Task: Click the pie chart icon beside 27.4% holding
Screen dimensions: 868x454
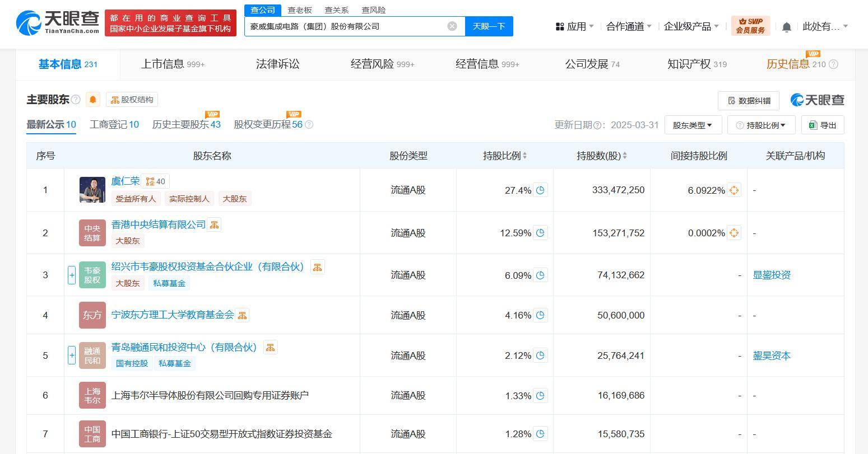Action: 540,190
